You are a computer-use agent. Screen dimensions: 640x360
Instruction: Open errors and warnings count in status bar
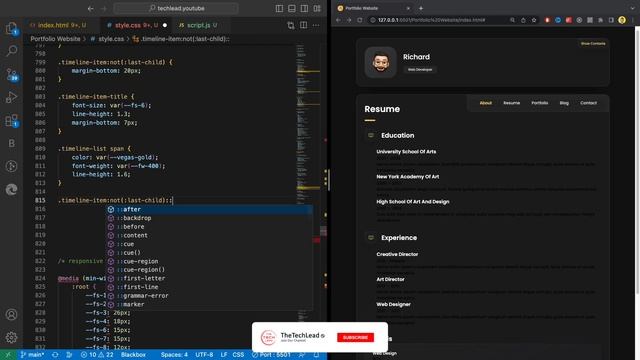click(97, 355)
